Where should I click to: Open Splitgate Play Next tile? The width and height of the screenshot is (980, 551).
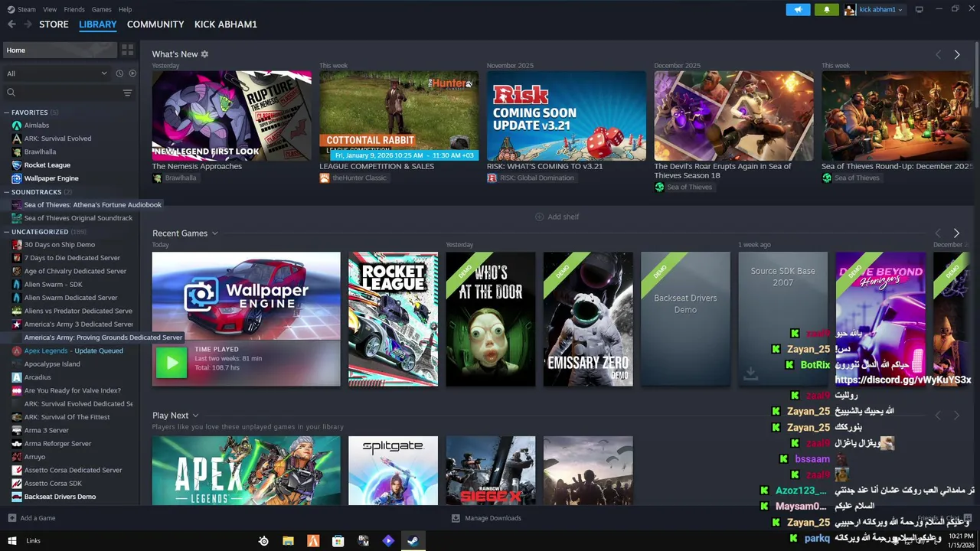point(393,471)
